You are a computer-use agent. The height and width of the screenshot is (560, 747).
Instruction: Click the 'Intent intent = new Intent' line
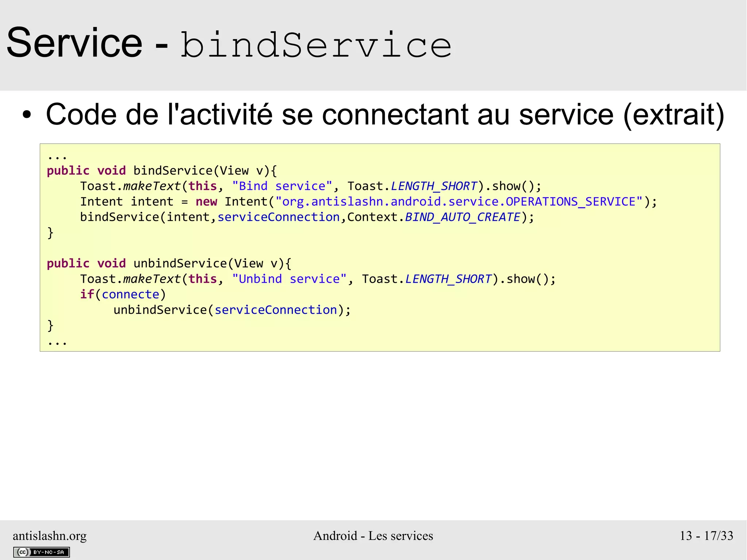[368, 202]
